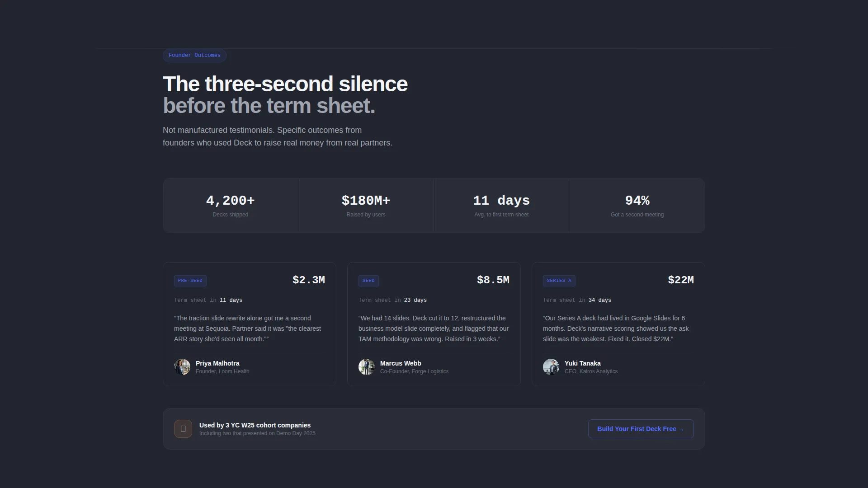Viewport: 868px width, 488px height.
Task: Click 'CEO, Kairos Analytics' subtitle
Action: 591,371
